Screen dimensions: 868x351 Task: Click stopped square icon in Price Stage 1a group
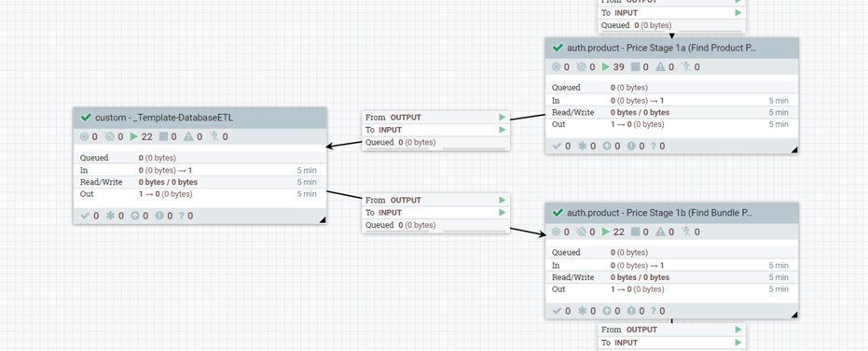(x=636, y=67)
